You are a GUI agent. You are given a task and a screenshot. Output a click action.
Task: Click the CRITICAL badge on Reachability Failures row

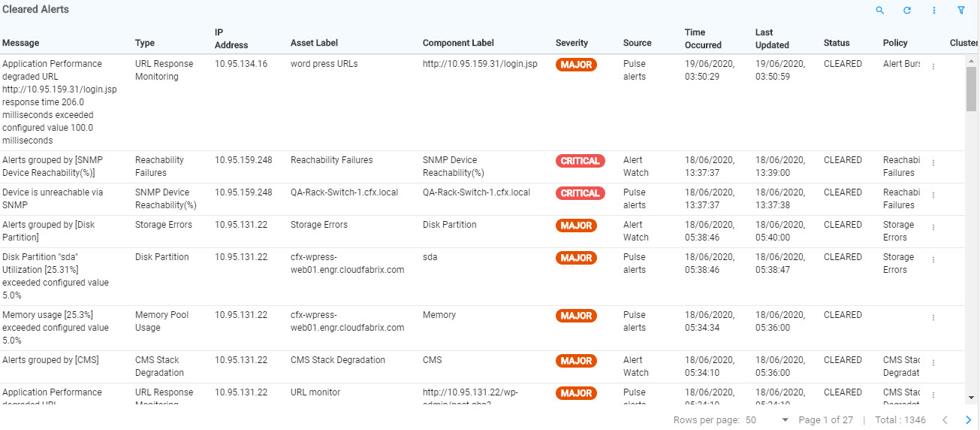pos(580,161)
